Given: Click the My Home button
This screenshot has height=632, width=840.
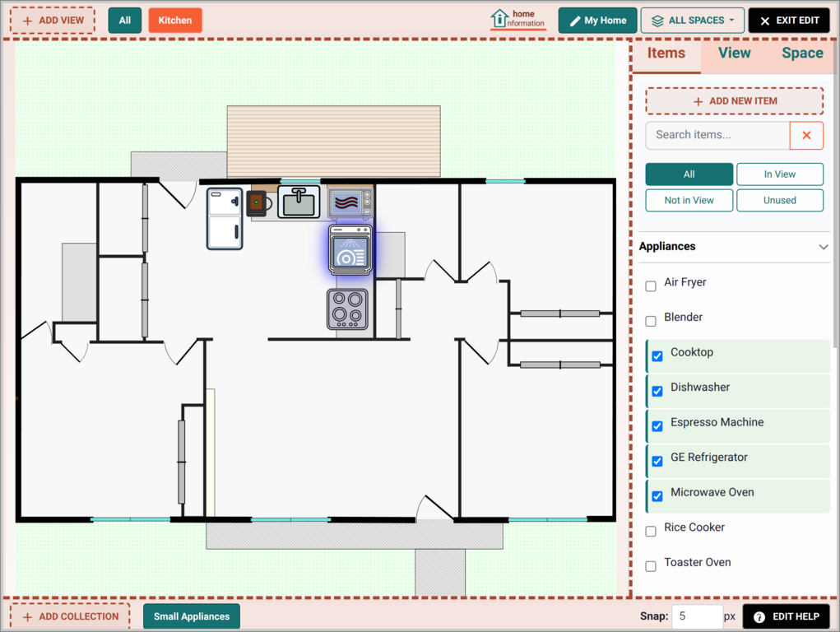Looking at the screenshot, I should coord(598,21).
